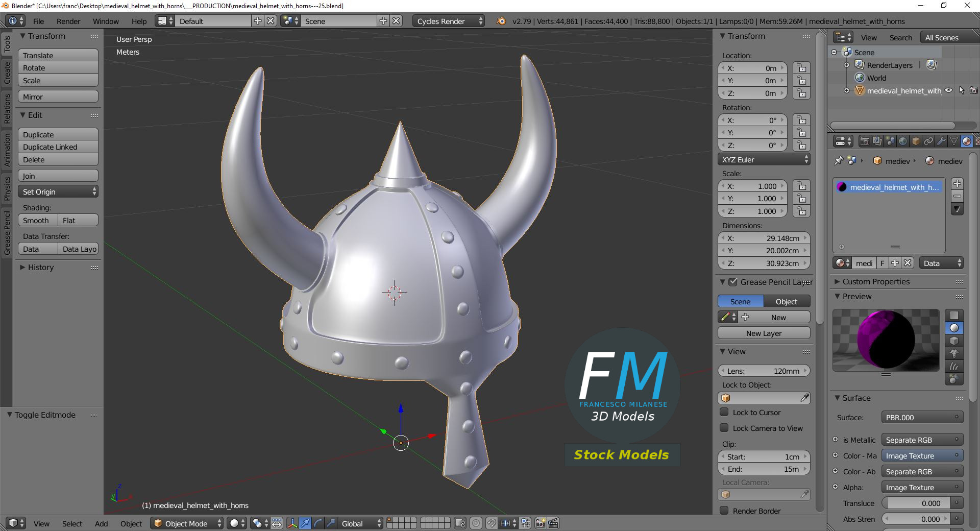Viewport: 980px width, 531px height.
Task: Lock the X location with padlock icon
Action: click(x=801, y=68)
